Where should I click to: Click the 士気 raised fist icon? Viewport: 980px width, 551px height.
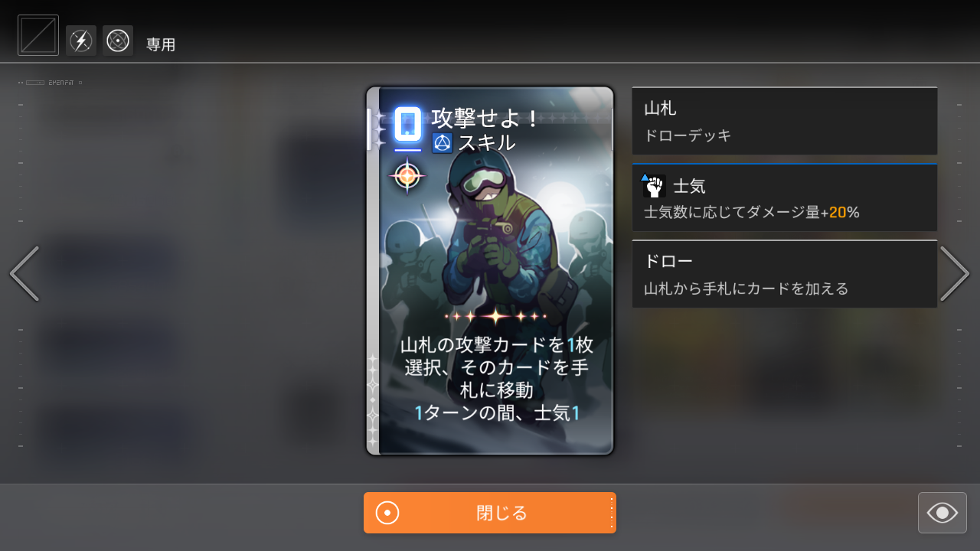(654, 186)
